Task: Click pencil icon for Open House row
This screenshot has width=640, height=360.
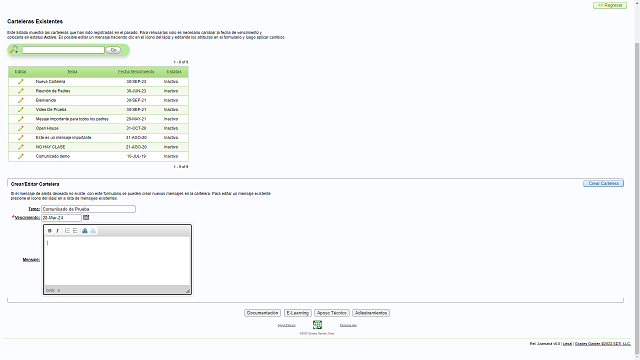Action: (20, 128)
